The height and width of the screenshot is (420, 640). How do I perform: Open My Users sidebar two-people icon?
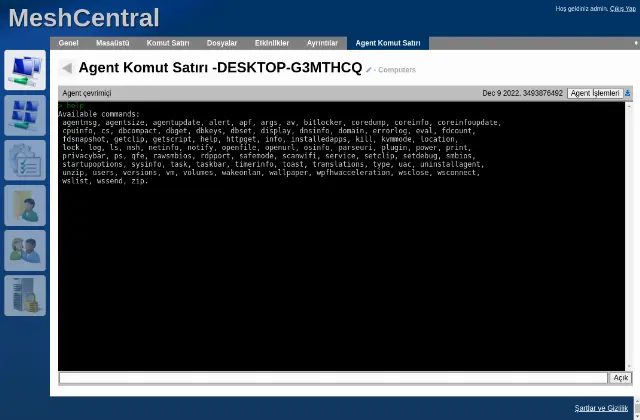point(25,250)
